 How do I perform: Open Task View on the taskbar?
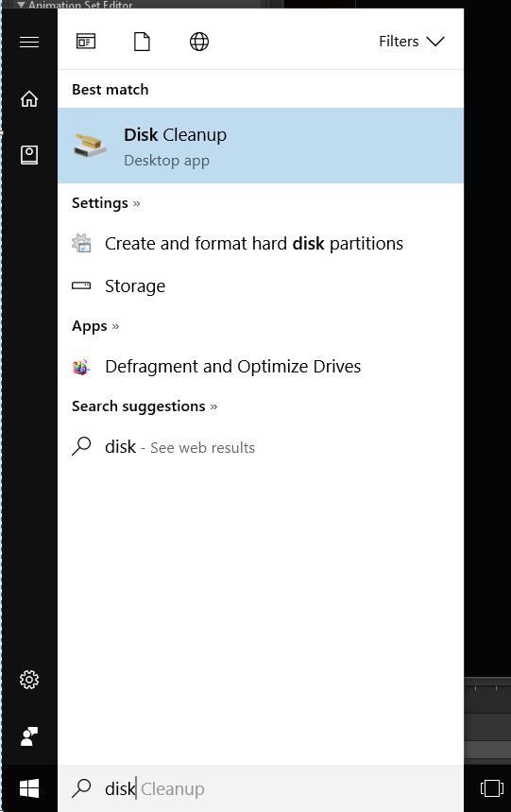tap(491, 788)
